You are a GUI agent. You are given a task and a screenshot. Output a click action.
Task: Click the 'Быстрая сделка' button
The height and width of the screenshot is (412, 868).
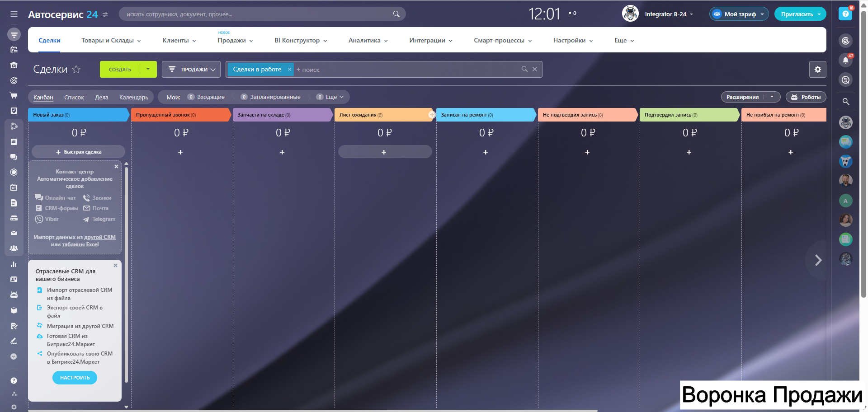[x=79, y=152]
